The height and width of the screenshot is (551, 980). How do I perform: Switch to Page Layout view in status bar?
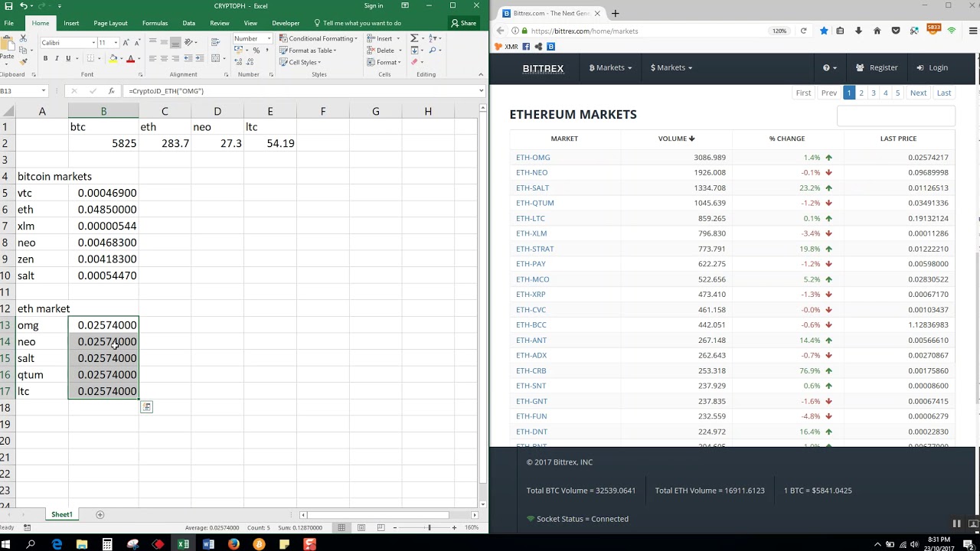360,527
